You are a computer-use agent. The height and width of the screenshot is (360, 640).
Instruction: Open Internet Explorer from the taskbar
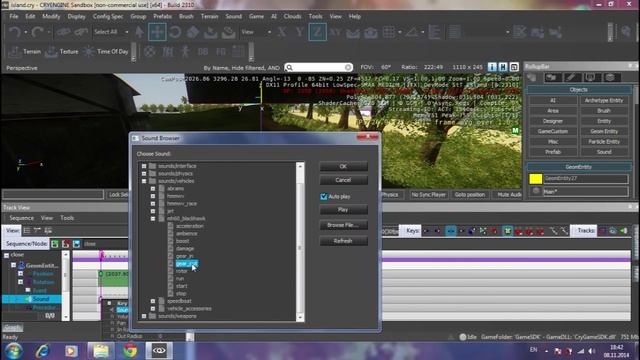pos(42,351)
